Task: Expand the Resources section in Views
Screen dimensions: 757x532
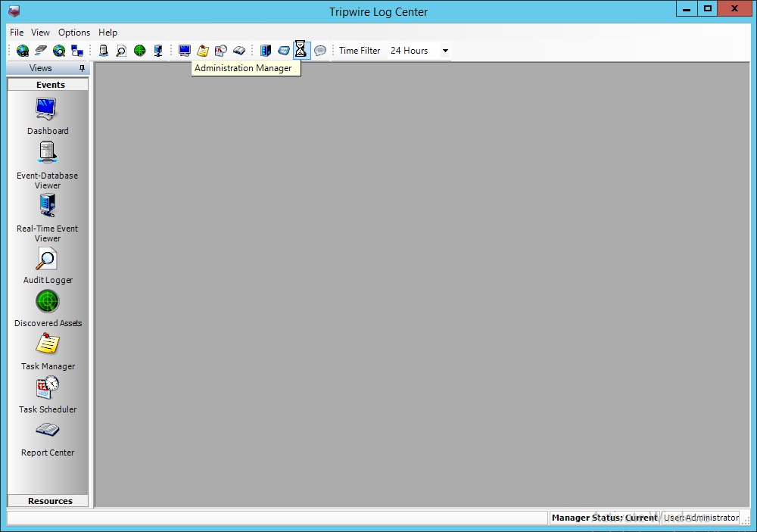Action: (x=48, y=501)
